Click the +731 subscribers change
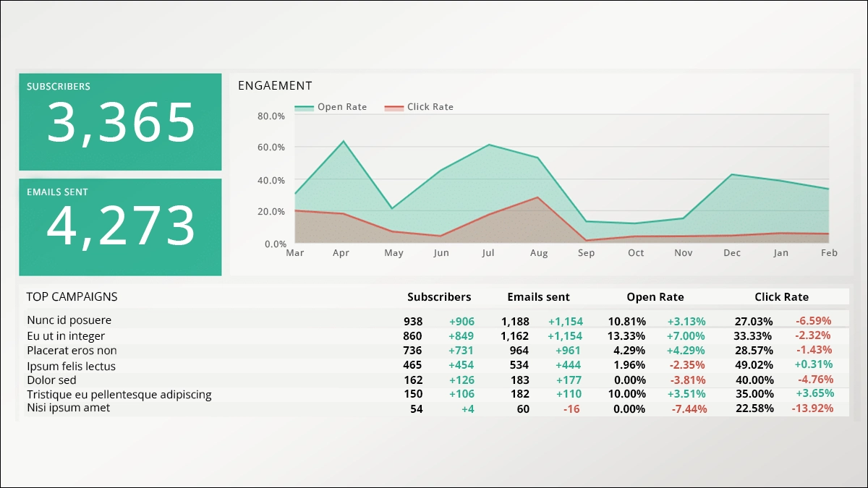The height and width of the screenshot is (488, 868). click(x=461, y=351)
